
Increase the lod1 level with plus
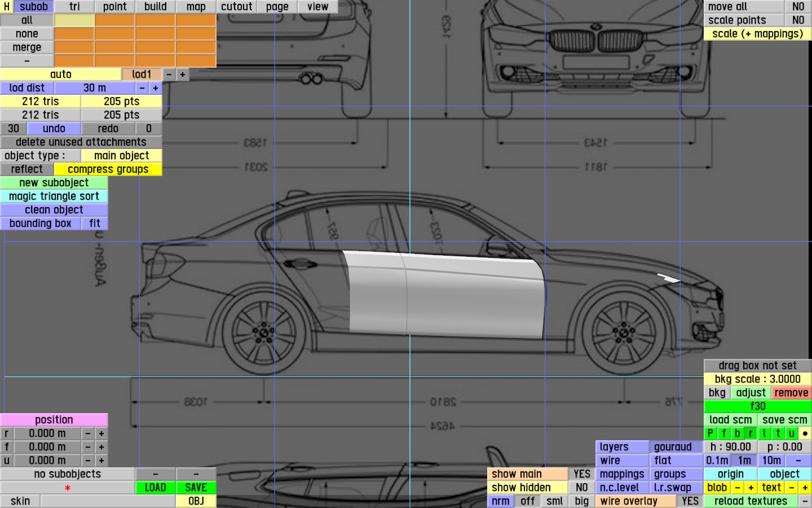pos(183,75)
